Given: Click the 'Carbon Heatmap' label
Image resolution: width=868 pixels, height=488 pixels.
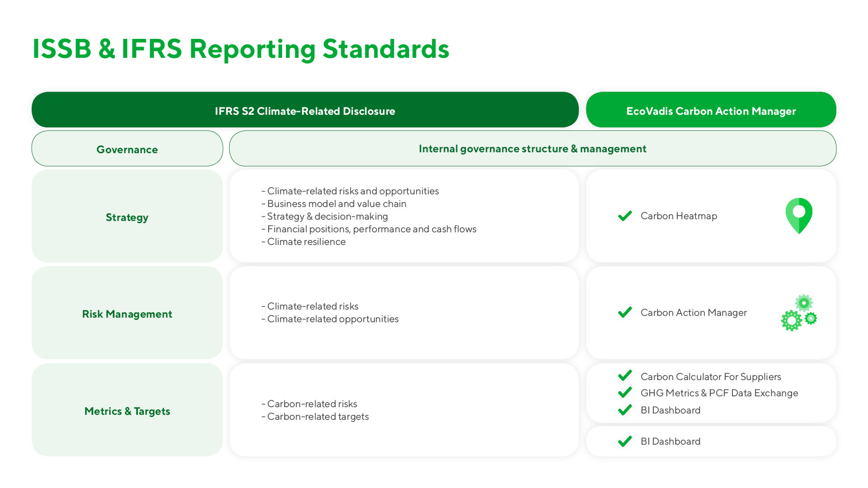Looking at the screenshot, I should pyautogui.click(x=679, y=216).
